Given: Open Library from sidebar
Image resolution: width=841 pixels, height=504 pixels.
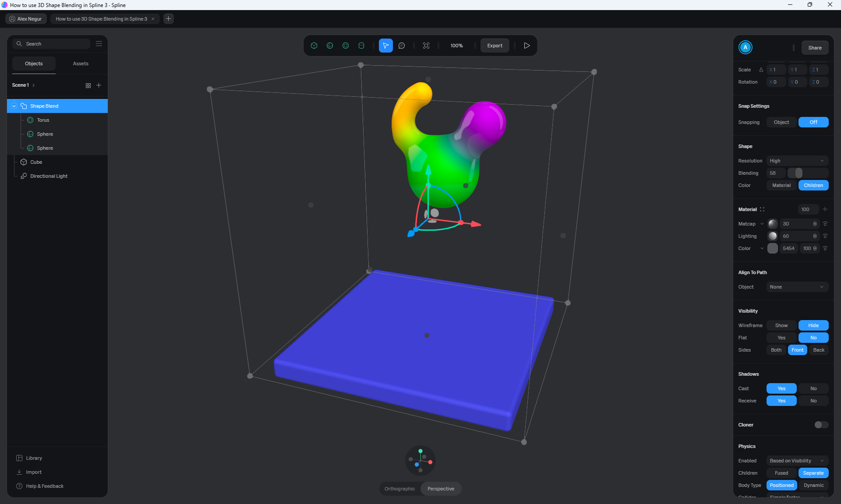Looking at the screenshot, I should [34, 458].
